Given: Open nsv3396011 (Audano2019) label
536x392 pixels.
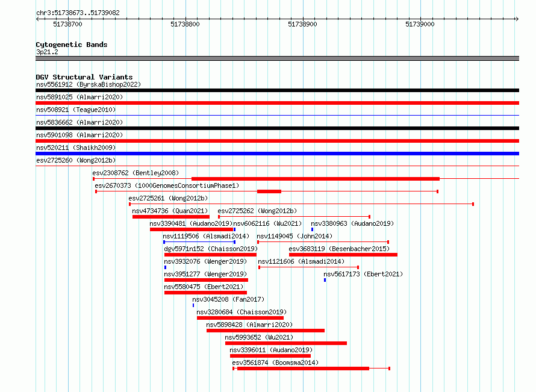Looking at the screenshot, I should tap(271, 350).
